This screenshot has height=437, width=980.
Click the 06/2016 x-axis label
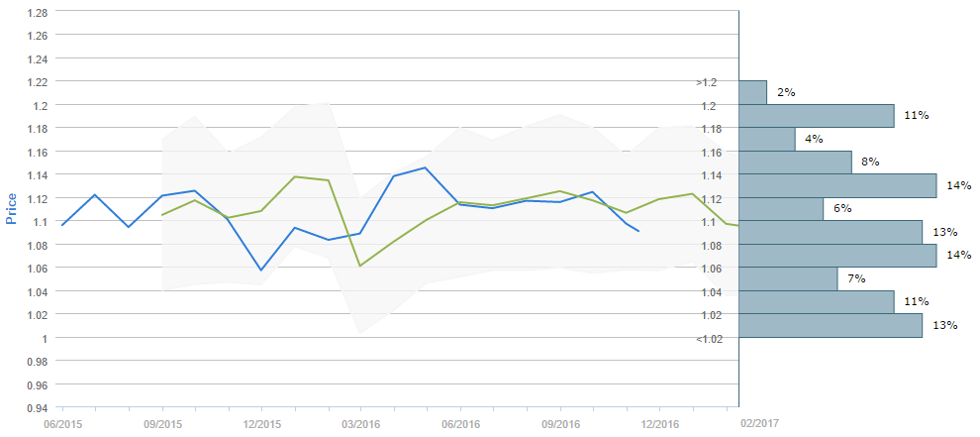click(461, 422)
